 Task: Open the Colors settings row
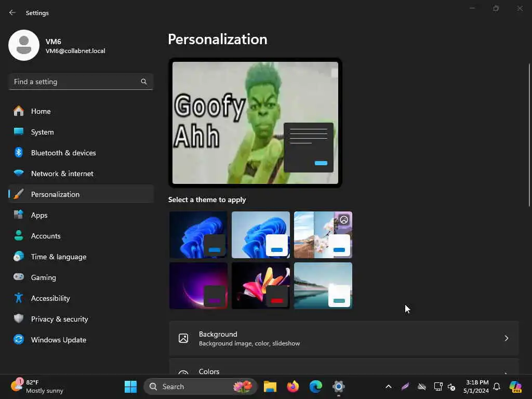344,367
